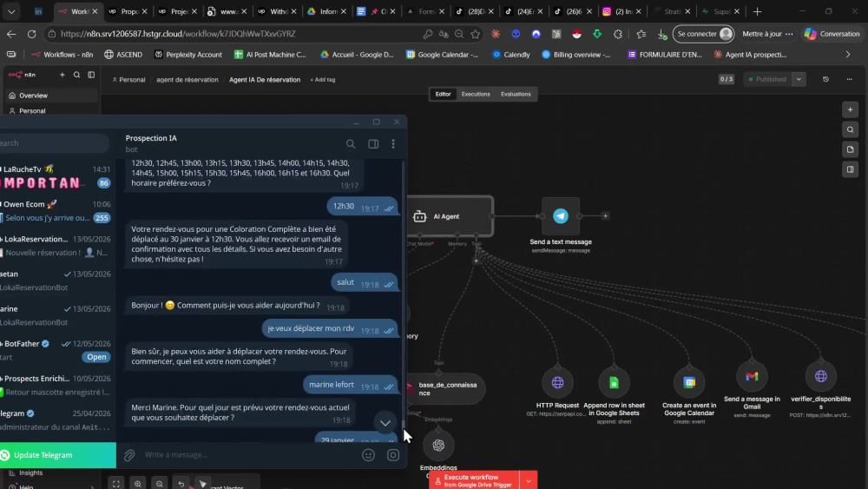Reload the browser page
This screenshot has height=489, width=868.
point(31,34)
